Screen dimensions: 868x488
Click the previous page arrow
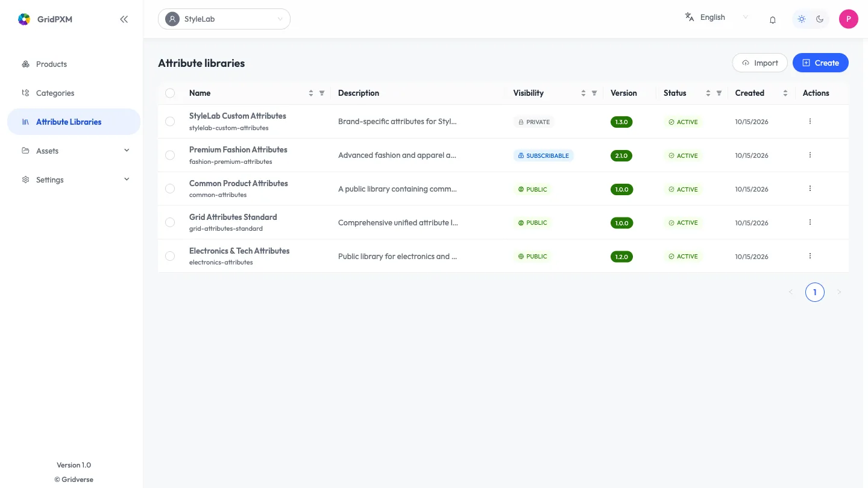click(791, 292)
